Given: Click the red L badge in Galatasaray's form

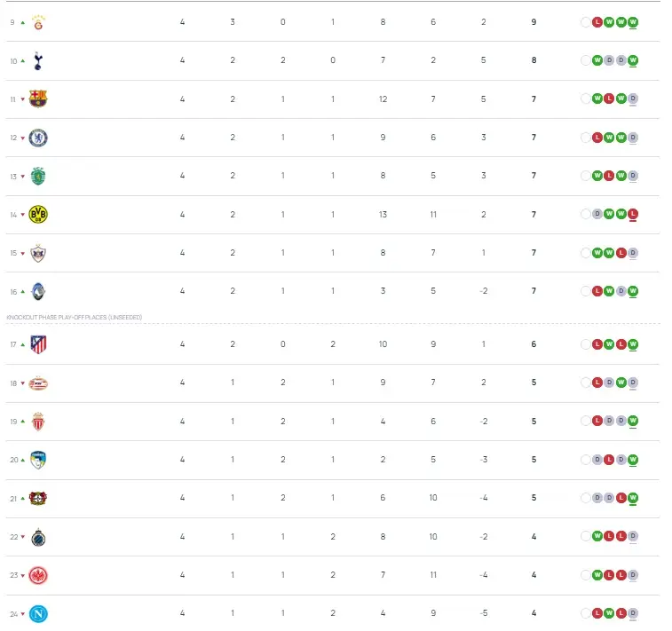Looking at the screenshot, I should point(597,22).
